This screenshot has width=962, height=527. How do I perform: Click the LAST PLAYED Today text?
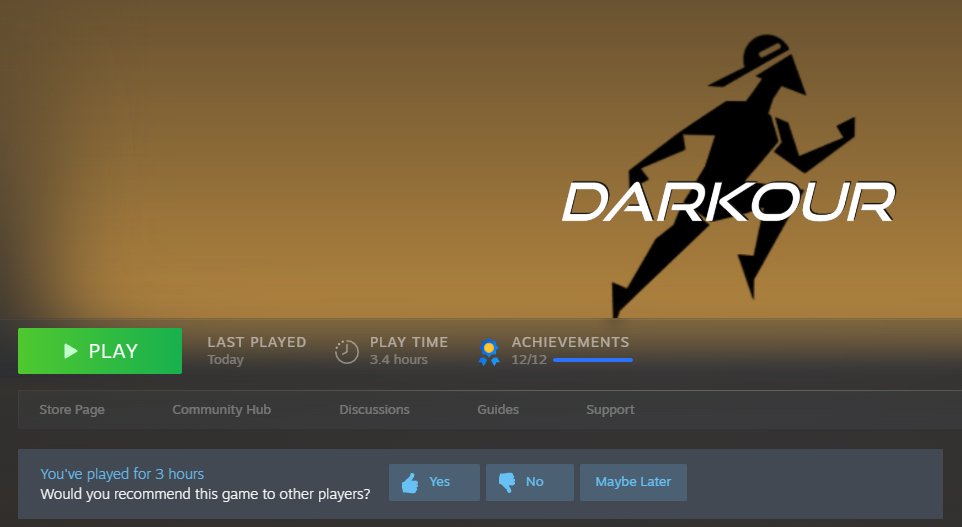click(x=256, y=350)
